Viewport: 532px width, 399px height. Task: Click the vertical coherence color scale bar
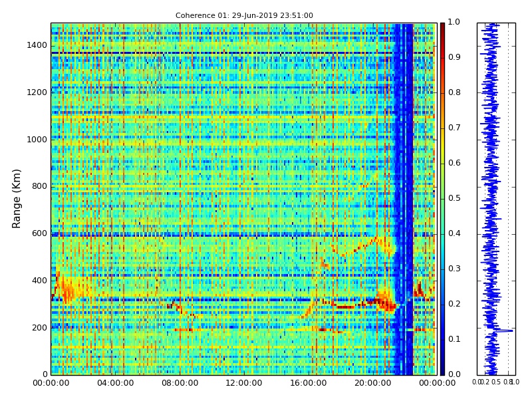click(442, 199)
